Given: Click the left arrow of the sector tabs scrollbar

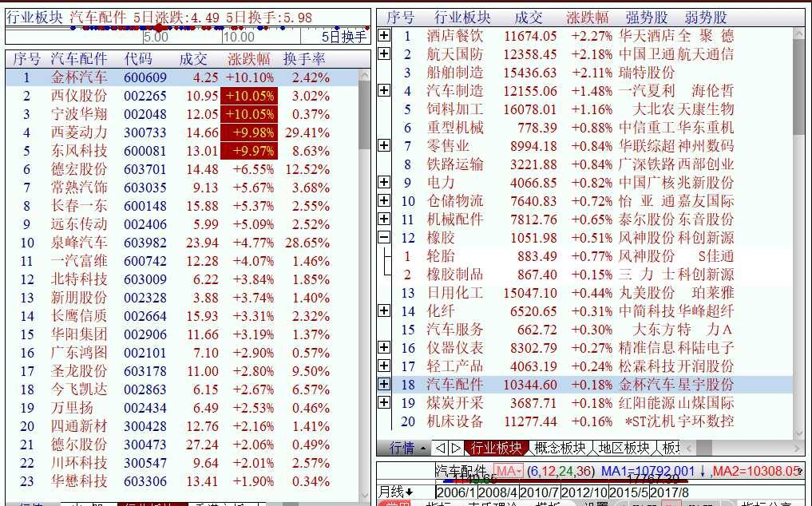Looking at the screenshot, I should pyautogui.click(x=689, y=448).
